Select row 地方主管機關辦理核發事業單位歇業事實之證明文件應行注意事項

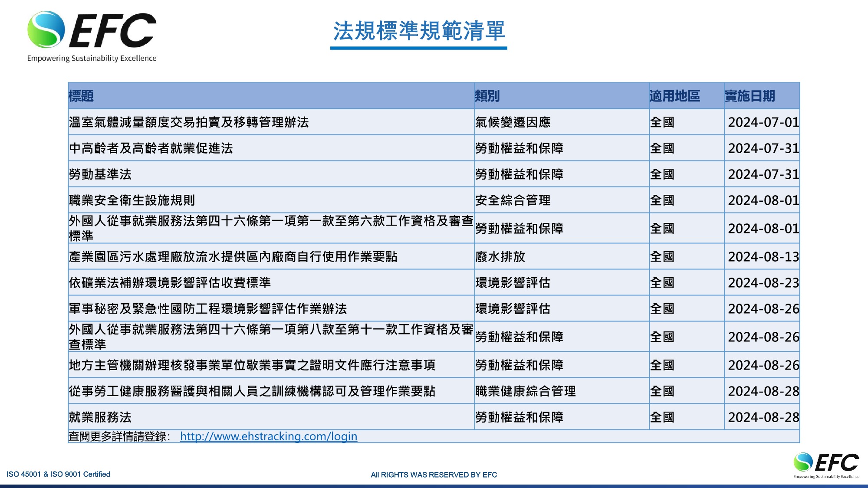(434, 365)
